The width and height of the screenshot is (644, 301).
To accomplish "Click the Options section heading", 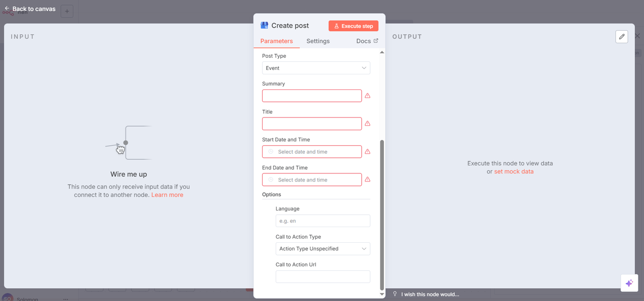I will 272,194.
